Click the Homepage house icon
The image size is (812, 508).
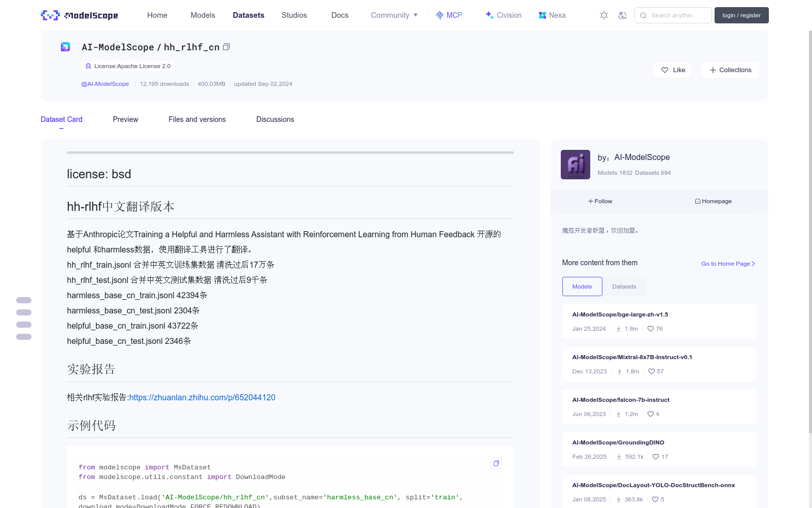(698, 201)
